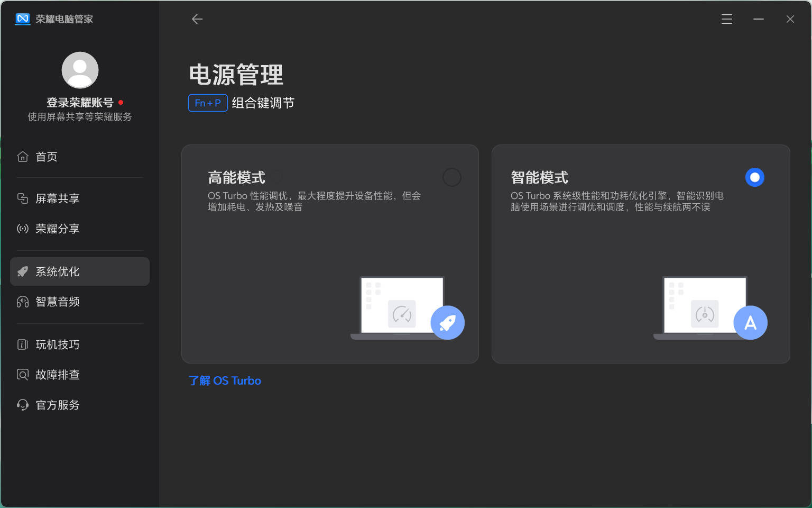Open the hamburger menu icon
This screenshot has width=812, height=508.
(x=727, y=19)
